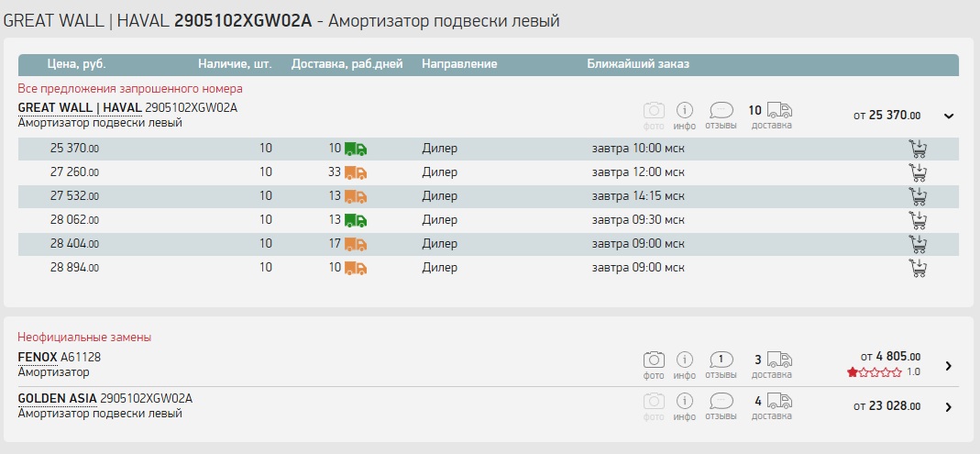Open photo icon for FENOX A61128
The image size is (980, 454).
[x=654, y=360]
